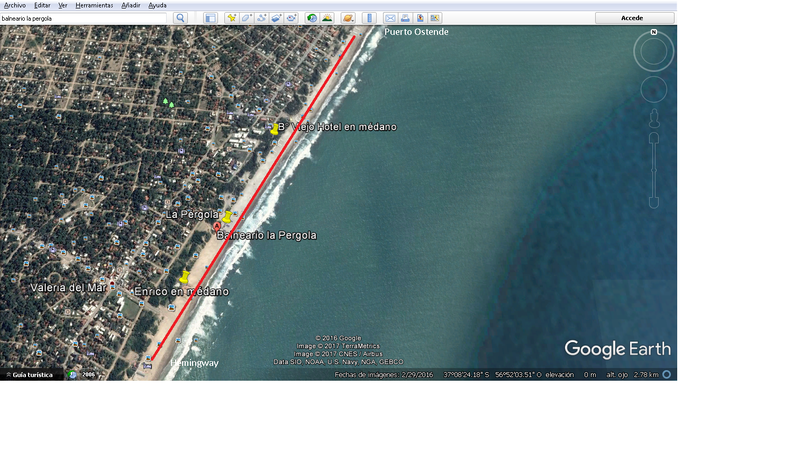The width and height of the screenshot is (800, 450).
Task: Click the Email envelope icon
Action: 390,18
